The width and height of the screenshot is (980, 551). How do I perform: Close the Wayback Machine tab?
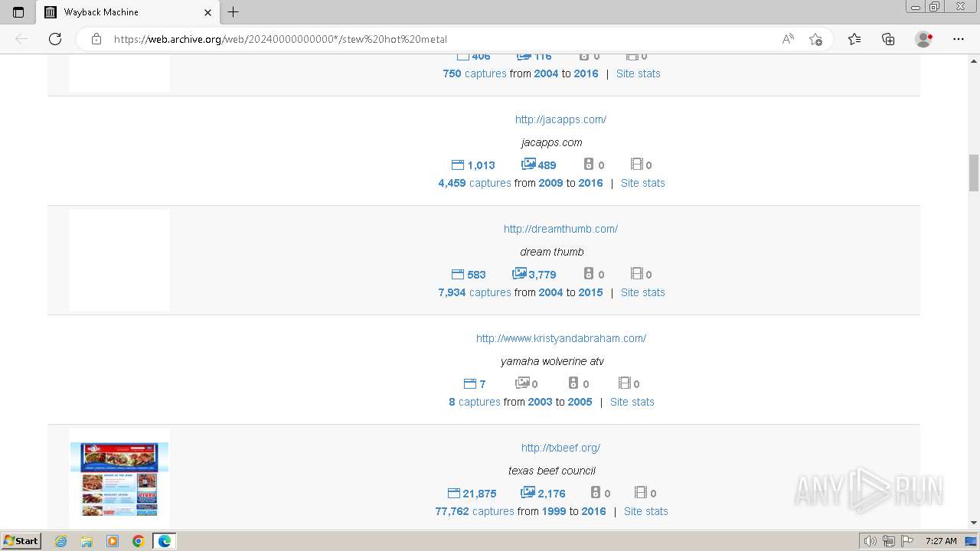pos(208,12)
